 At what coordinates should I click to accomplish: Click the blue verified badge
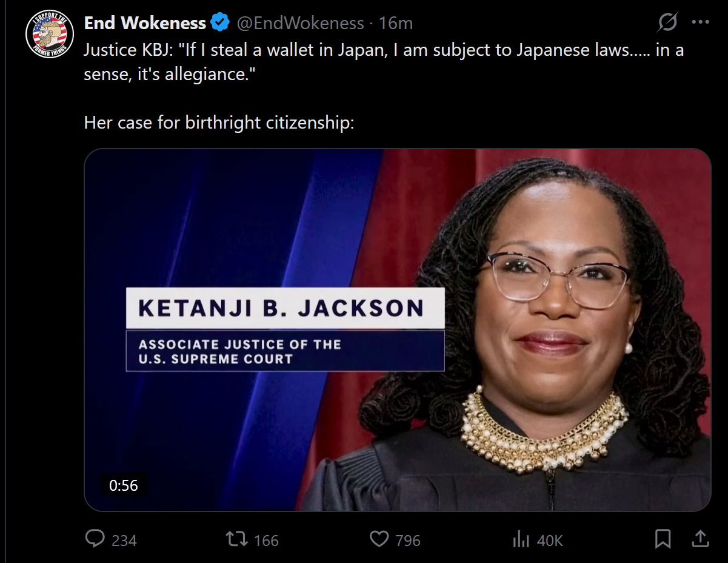(220, 23)
